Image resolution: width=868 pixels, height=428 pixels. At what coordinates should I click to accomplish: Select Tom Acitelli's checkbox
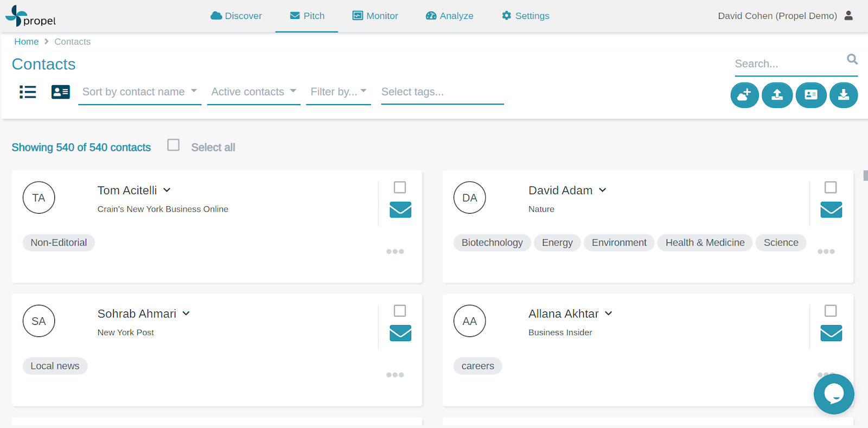pos(400,188)
